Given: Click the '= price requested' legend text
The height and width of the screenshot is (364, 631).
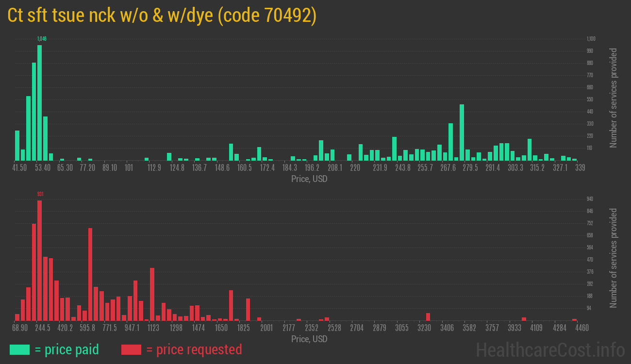Looking at the screenshot, I should (194, 349).
